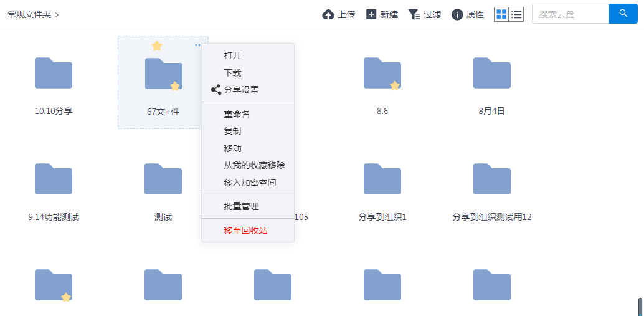Viewport: 644px width, 316px height.
Task: Click 新建 text in toolbar
Action: pyautogui.click(x=389, y=15)
